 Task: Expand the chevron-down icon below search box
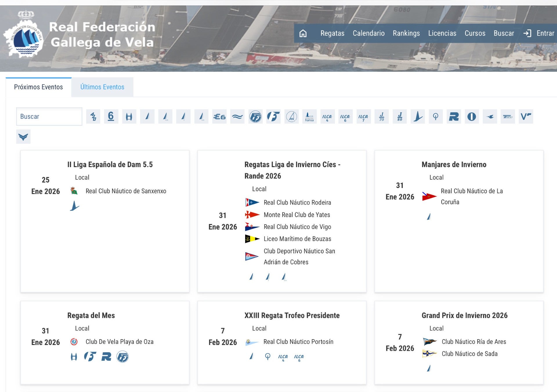click(x=23, y=137)
